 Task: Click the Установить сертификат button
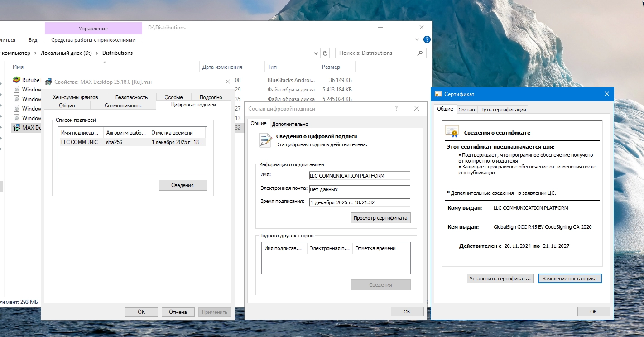pos(500,279)
